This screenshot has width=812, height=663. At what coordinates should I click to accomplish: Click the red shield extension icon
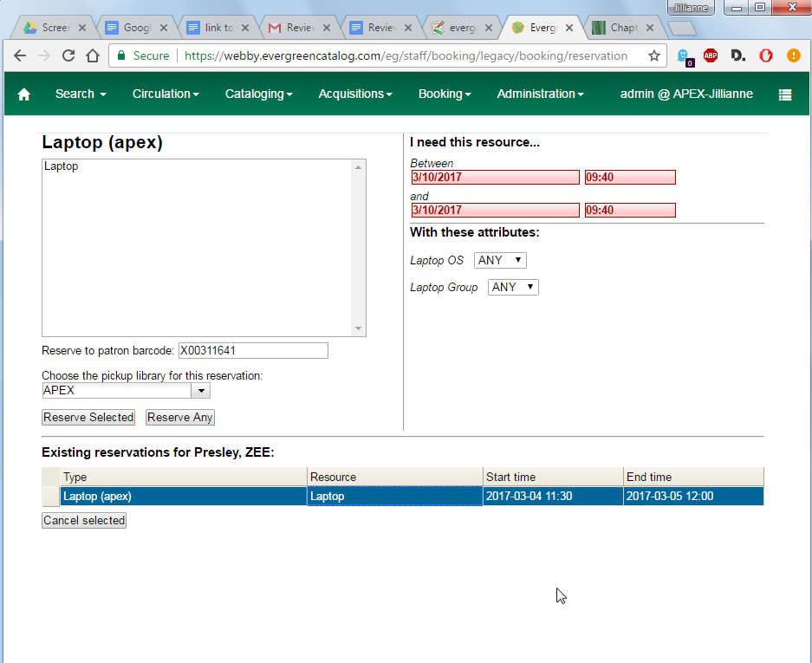click(766, 55)
